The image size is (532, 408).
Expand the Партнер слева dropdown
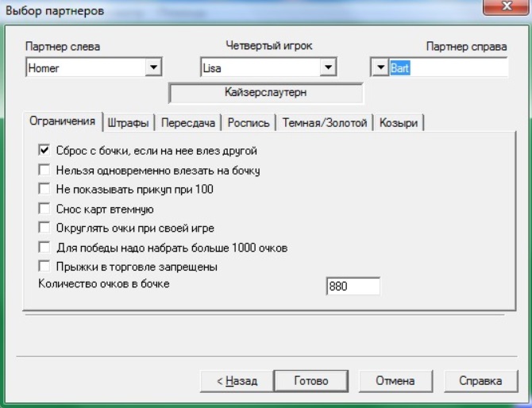(153, 68)
